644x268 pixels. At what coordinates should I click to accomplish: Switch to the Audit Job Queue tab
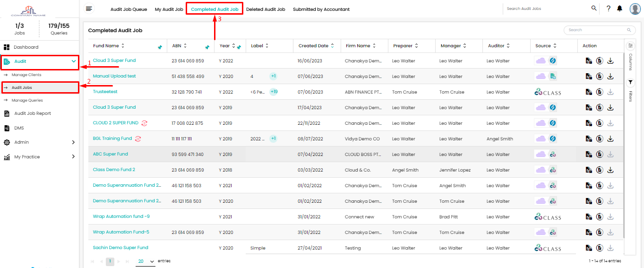coord(129,9)
